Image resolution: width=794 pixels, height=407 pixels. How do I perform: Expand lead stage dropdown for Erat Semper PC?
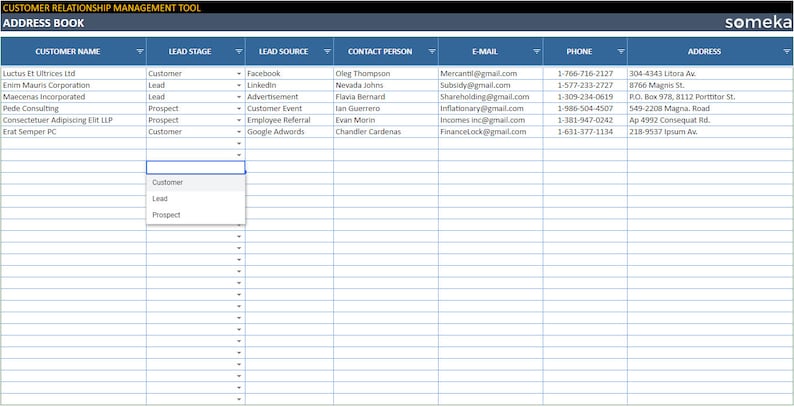point(239,132)
